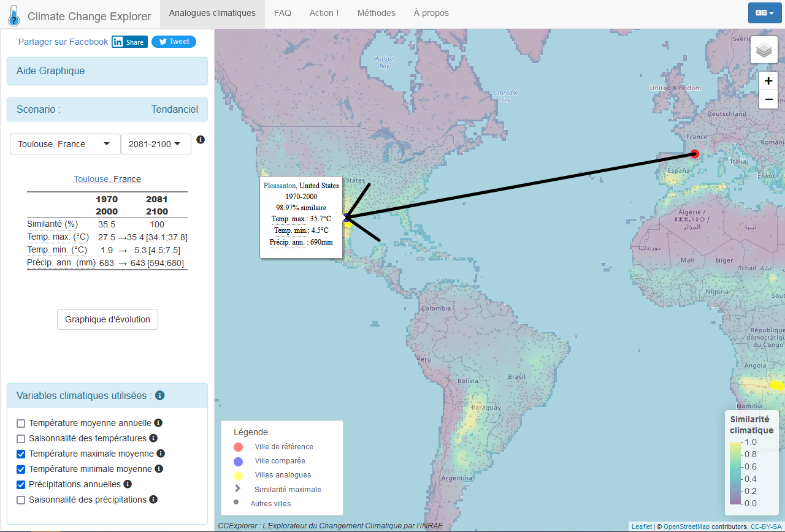Show info for Saisonnalité des précipitations
Screen dimensions: 785x532
[x=153, y=500]
